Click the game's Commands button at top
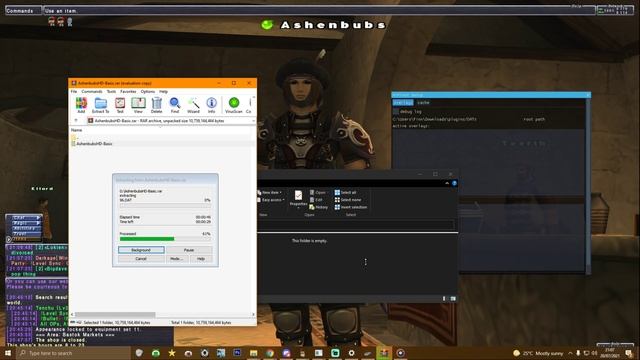The height and width of the screenshot is (360, 640). tap(23, 11)
